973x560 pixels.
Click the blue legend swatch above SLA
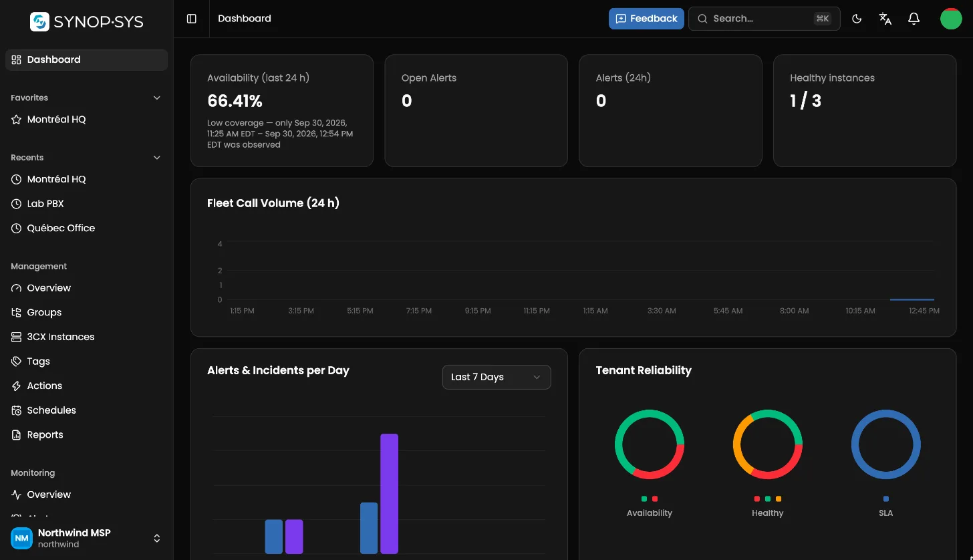point(885,499)
